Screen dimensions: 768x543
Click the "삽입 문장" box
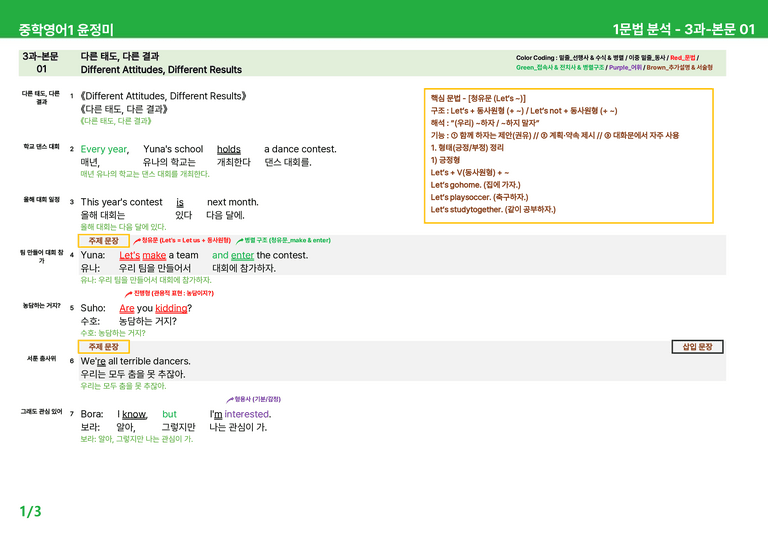(x=697, y=347)
